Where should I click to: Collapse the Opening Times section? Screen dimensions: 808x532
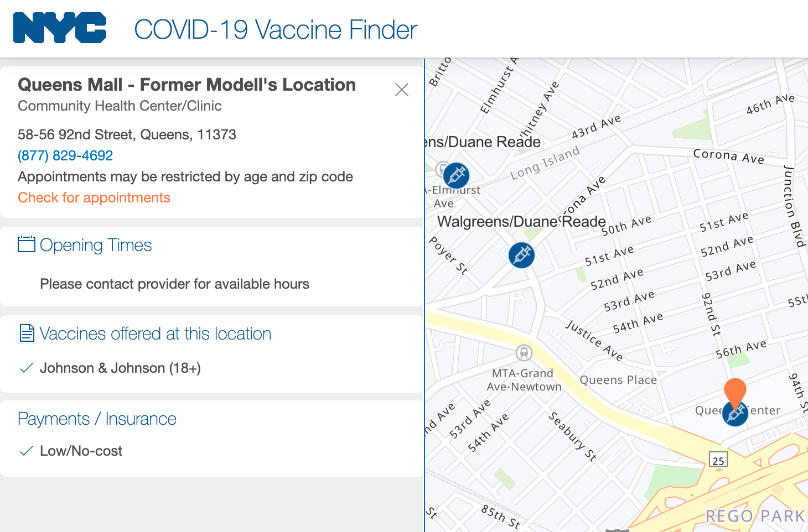(x=96, y=244)
